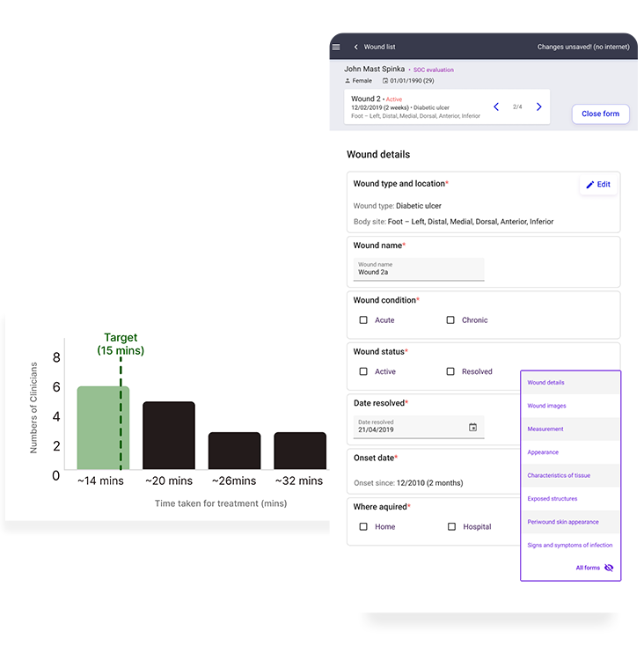Click the Changes unsaved status text
Image resolution: width=644 pixels, height=653 pixels.
(583, 47)
